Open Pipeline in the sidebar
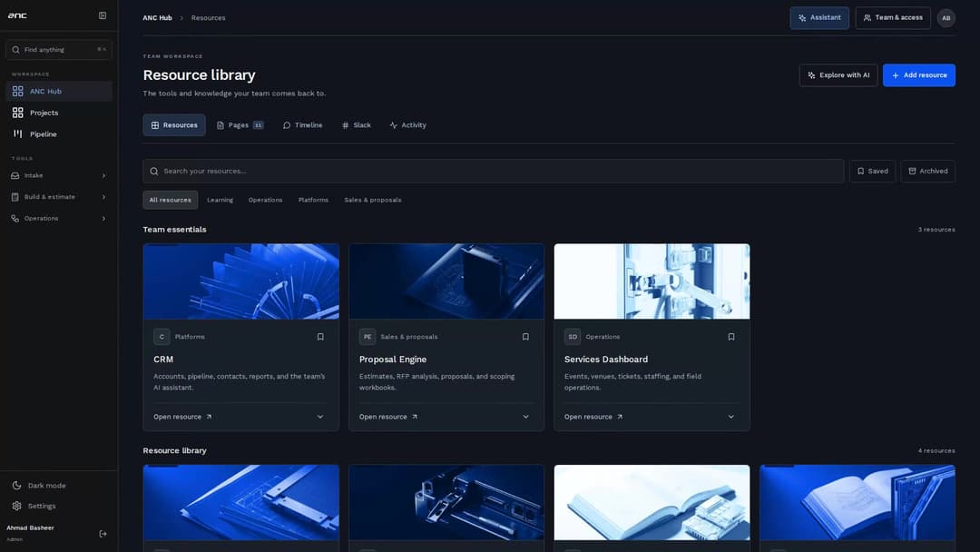Image resolution: width=980 pixels, height=552 pixels. coord(59,133)
